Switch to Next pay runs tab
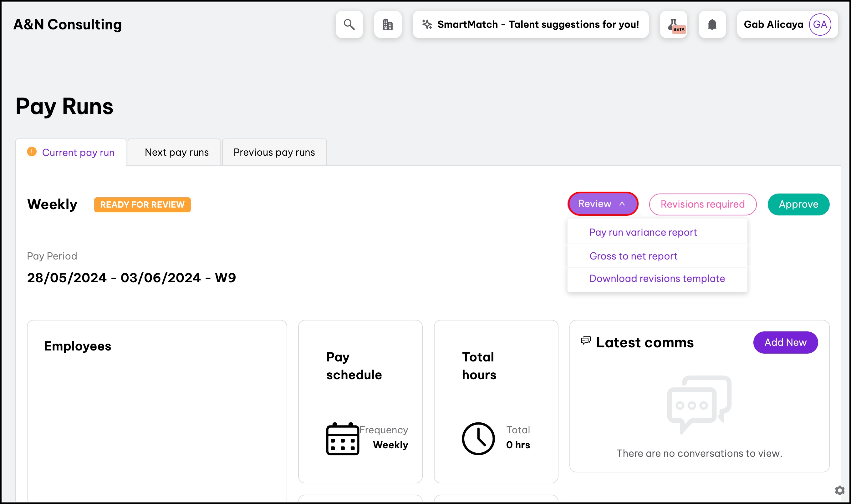This screenshot has width=851, height=504. pyautogui.click(x=176, y=153)
